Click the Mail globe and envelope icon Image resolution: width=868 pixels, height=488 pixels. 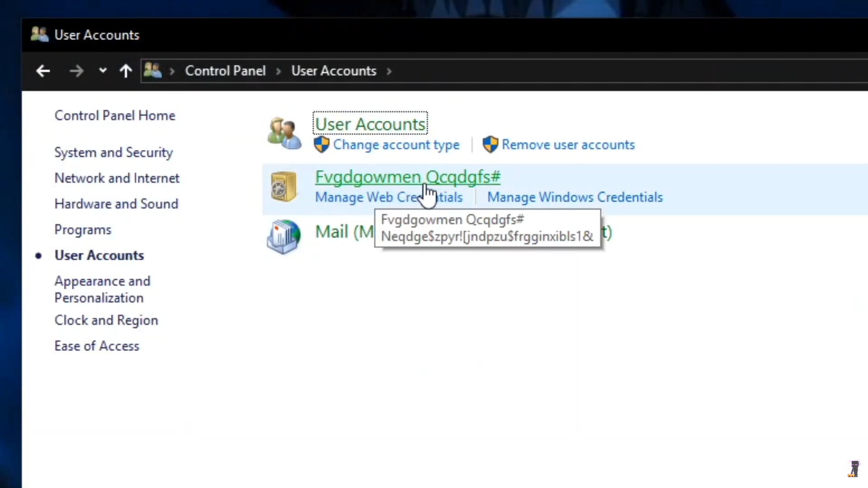283,236
